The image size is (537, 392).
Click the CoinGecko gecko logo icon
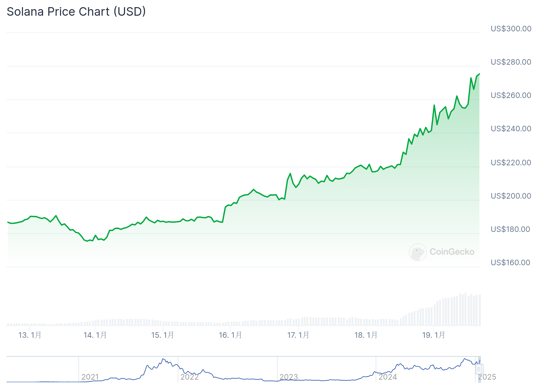tap(418, 252)
